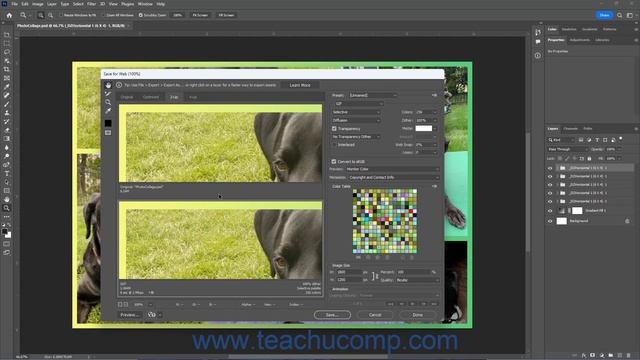This screenshot has height=360, width=640.
Task: Toggle the Transparency checkbox
Action: (x=334, y=129)
